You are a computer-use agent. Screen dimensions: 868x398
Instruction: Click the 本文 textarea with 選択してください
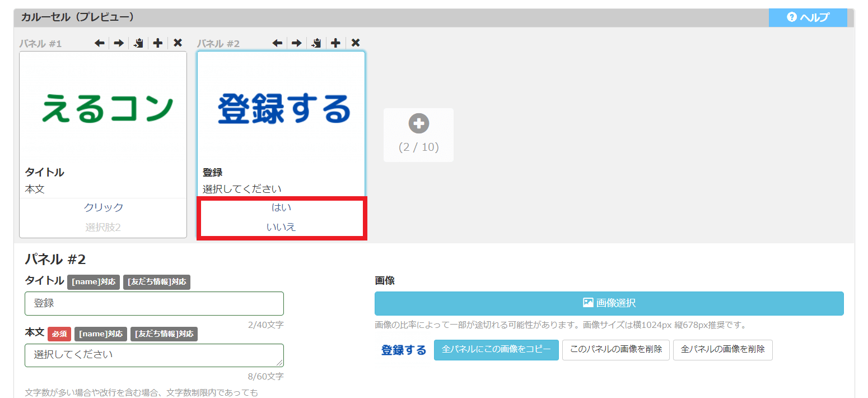(x=154, y=355)
